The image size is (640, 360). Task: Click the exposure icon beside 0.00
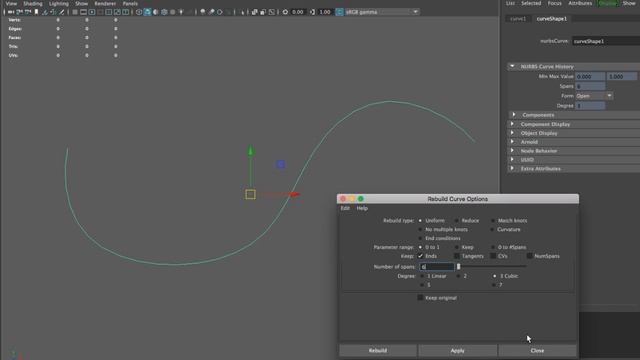click(x=285, y=12)
